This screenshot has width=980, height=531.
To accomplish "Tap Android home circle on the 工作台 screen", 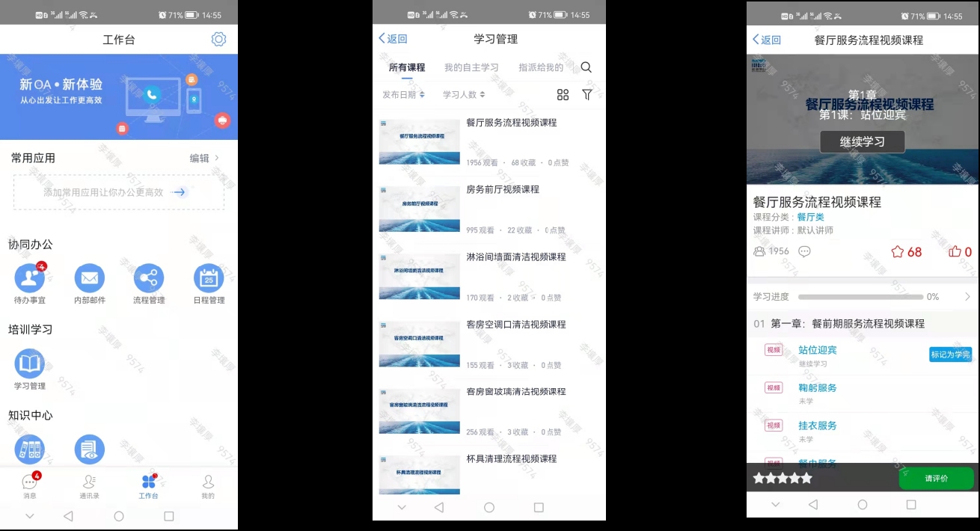I will pyautogui.click(x=119, y=516).
